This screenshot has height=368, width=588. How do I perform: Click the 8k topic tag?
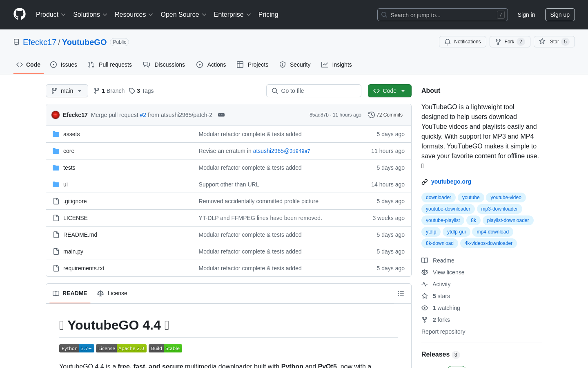click(473, 220)
